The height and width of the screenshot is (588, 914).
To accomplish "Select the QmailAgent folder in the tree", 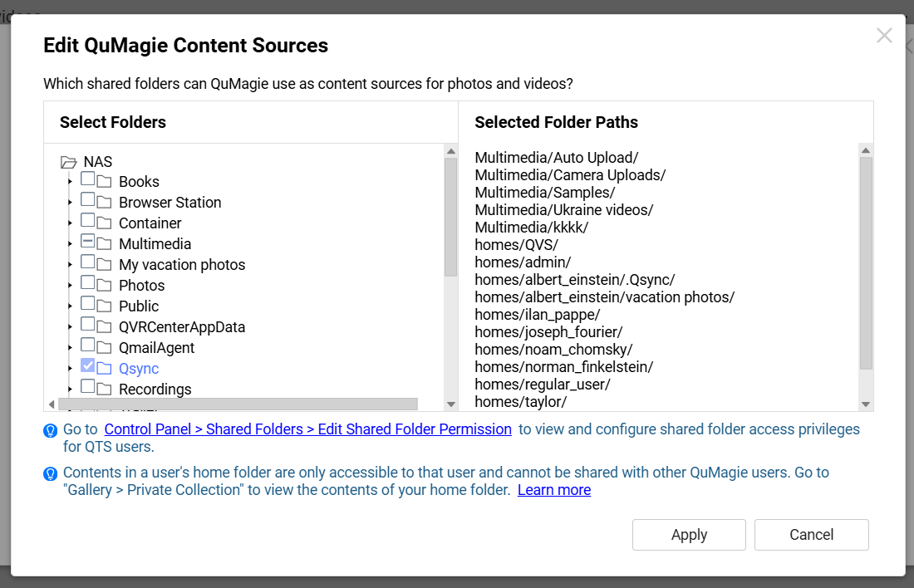I will (156, 348).
